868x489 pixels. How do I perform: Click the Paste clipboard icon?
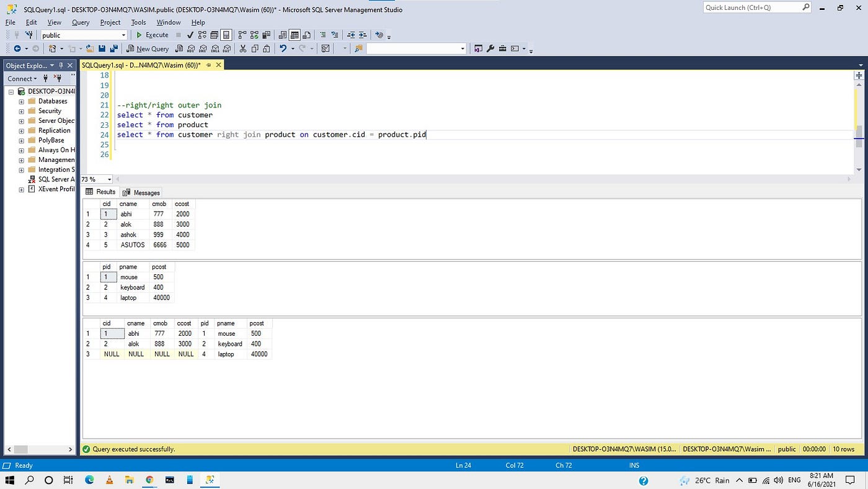pos(267,48)
